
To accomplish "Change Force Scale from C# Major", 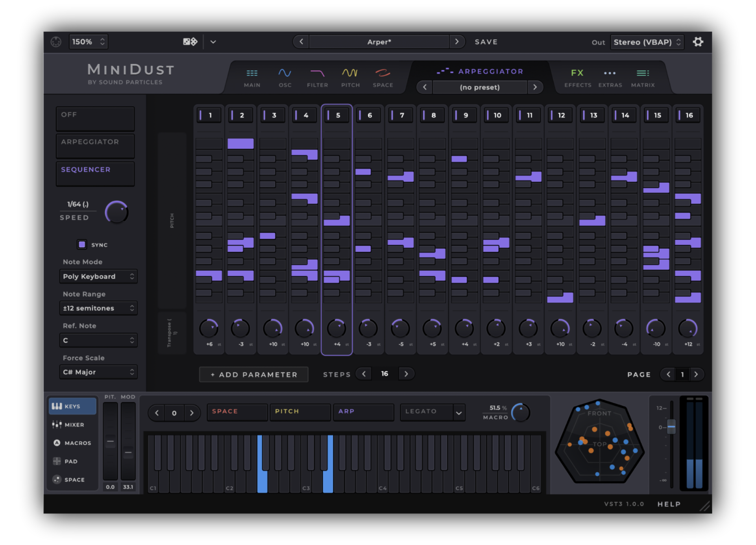I will click(x=98, y=372).
